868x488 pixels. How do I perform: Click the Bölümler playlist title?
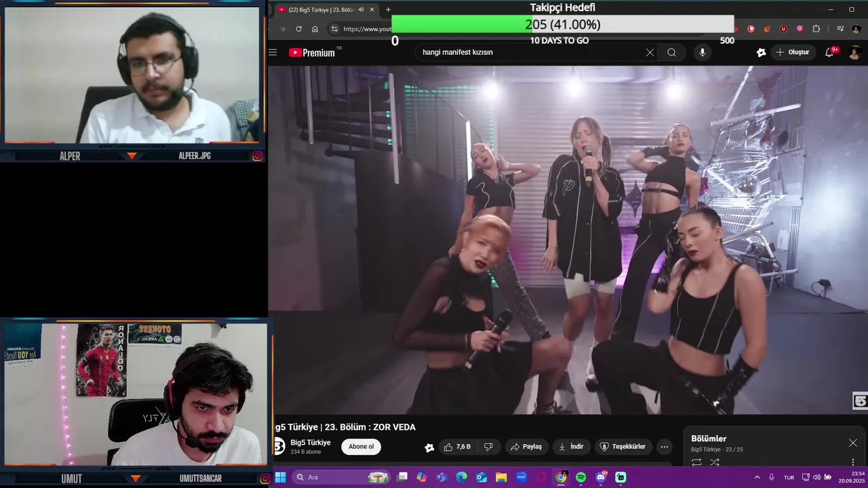(x=709, y=439)
